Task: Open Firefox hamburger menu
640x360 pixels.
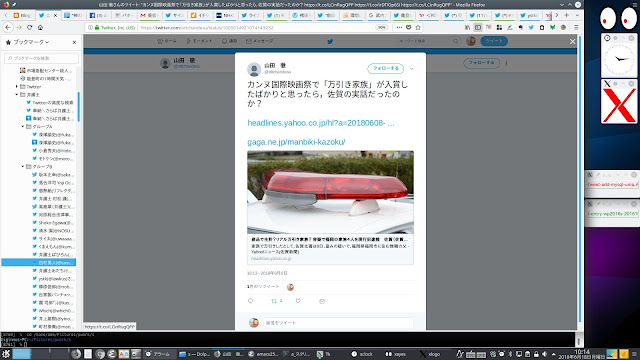Action: click(576, 27)
